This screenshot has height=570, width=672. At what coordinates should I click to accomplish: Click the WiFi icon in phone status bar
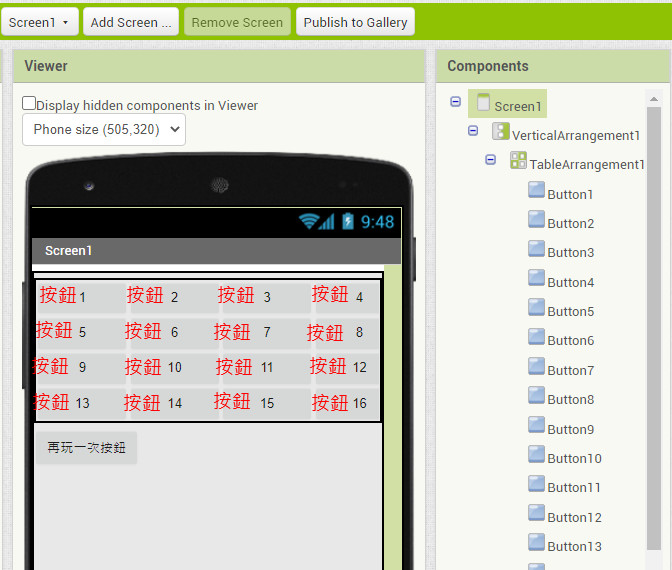309,221
